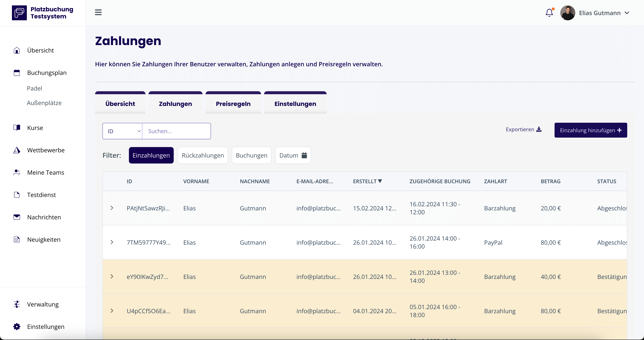Open Buchungsplan in the sidebar
This screenshot has width=644, height=340.
point(47,73)
